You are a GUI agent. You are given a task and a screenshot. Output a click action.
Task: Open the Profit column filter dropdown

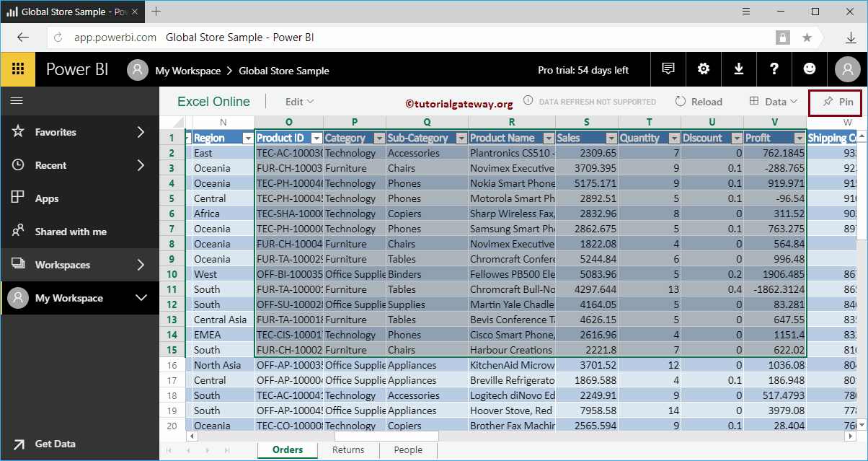pos(799,138)
